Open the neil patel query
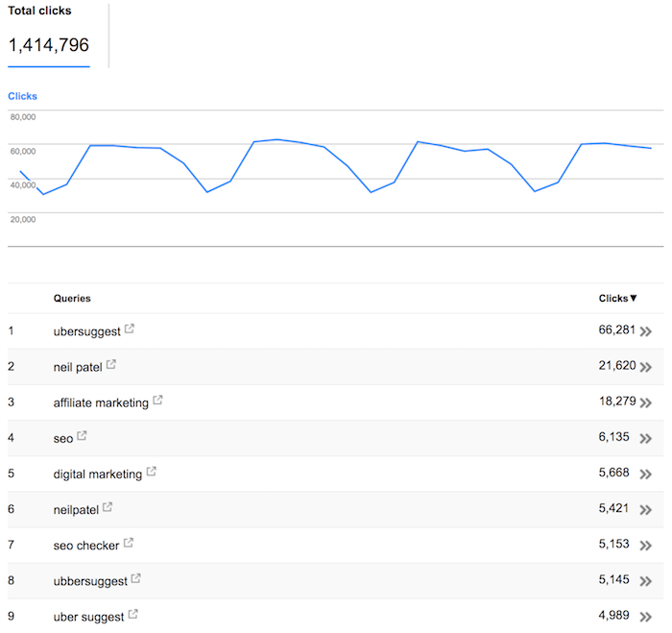The width and height of the screenshot is (672, 633). [78, 367]
